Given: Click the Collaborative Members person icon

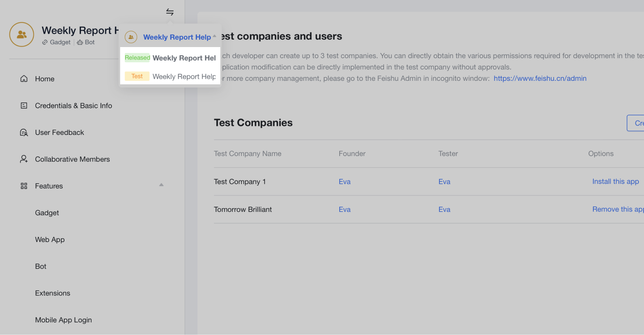Looking at the screenshot, I should (x=24, y=159).
